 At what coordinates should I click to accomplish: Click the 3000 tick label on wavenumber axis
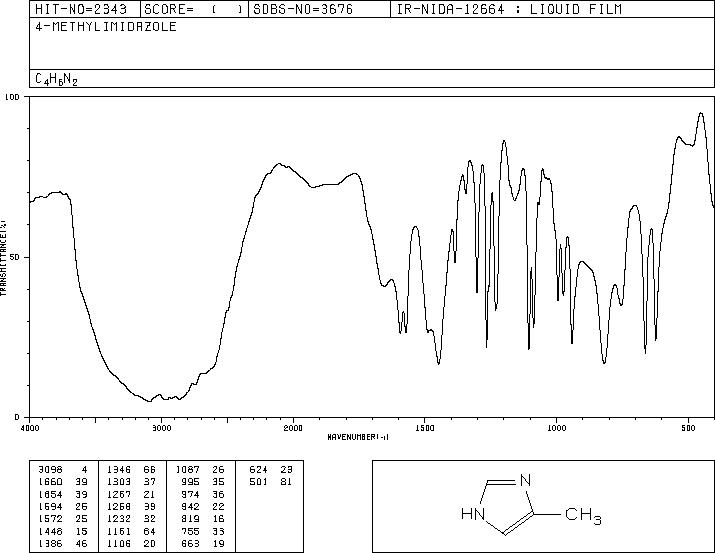pyautogui.click(x=161, y=428)
